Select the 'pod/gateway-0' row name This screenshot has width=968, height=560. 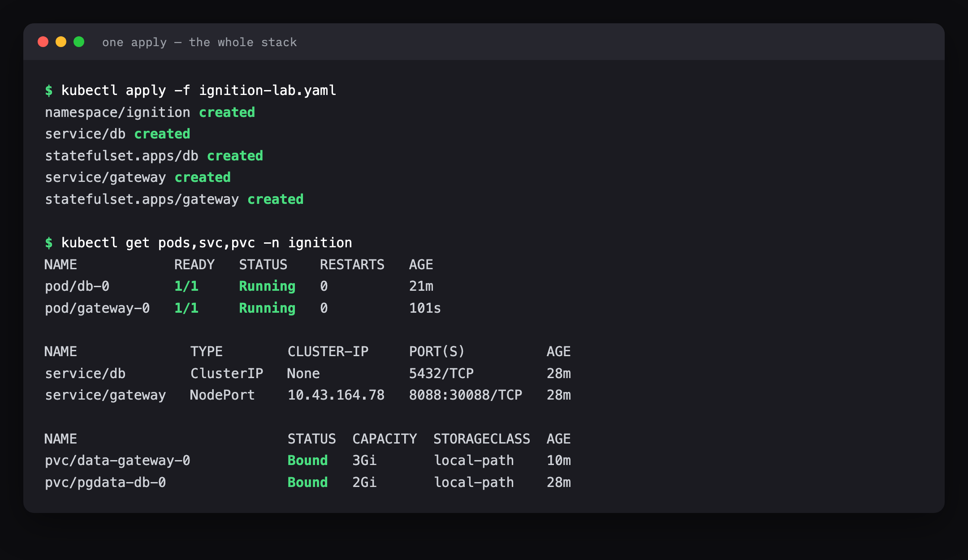(x=97, y=308)
